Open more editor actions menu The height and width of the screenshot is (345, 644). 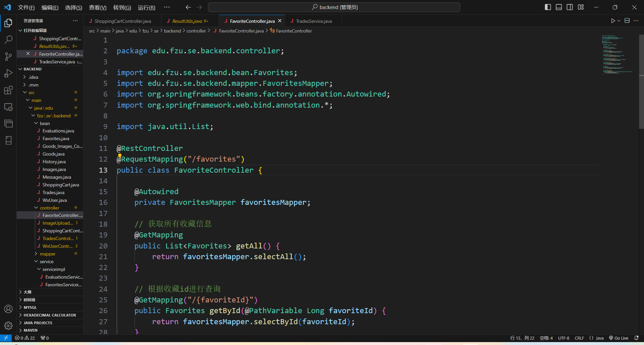point(636,21)
